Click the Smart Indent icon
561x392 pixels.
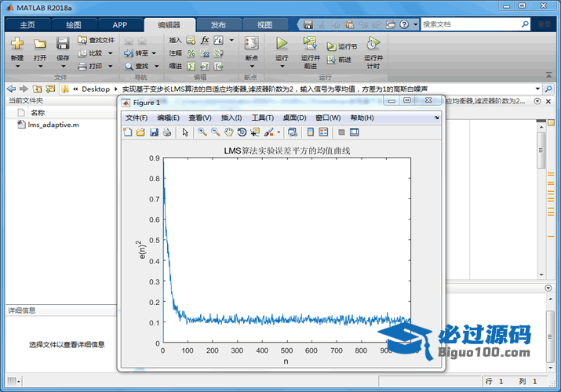click(191, 66)
